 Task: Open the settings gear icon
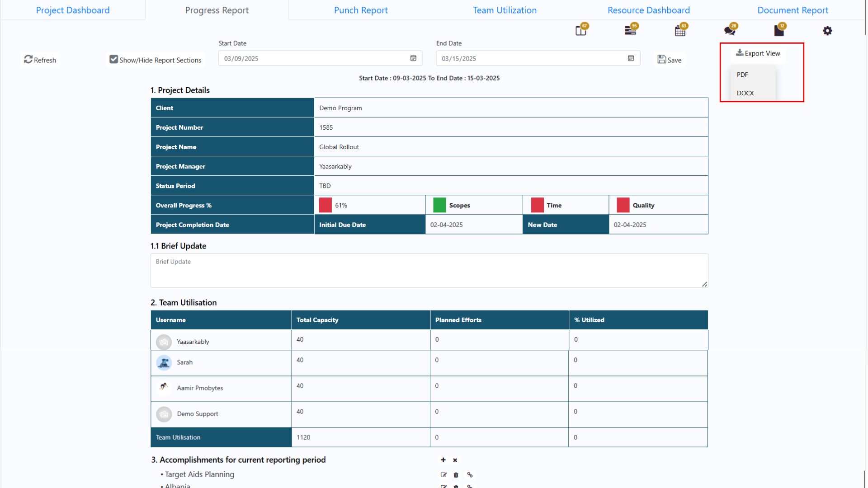pos(827,31)
